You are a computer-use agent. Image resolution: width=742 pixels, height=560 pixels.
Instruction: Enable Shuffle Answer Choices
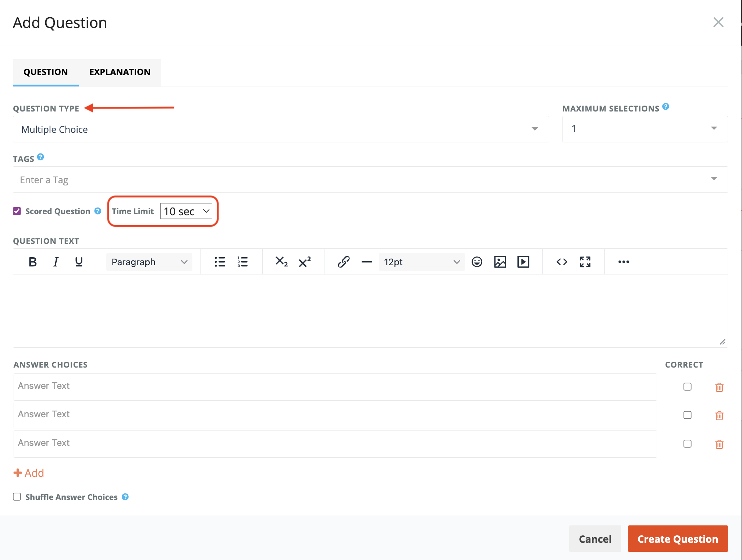[17, 497]
